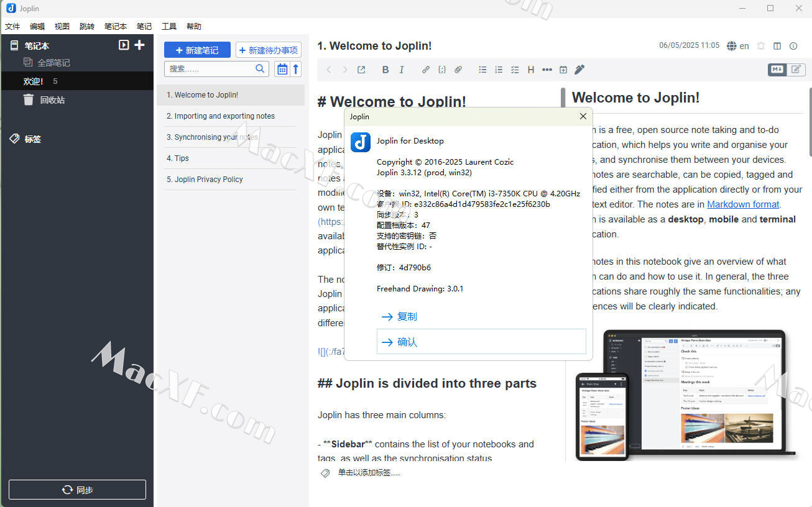Click the sort-by-date calendar icon in note list

pyautogui.click(x=282, y=69)
